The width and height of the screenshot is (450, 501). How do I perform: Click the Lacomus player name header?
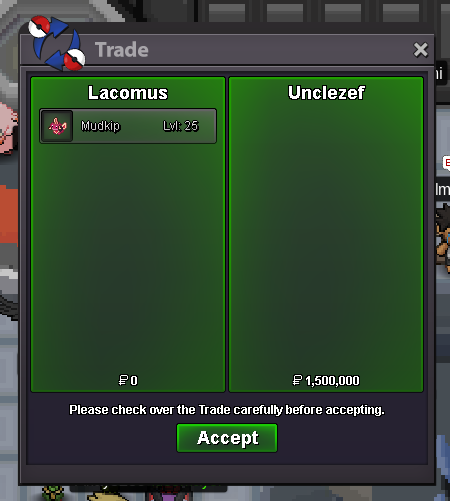[x=128, y=93]
